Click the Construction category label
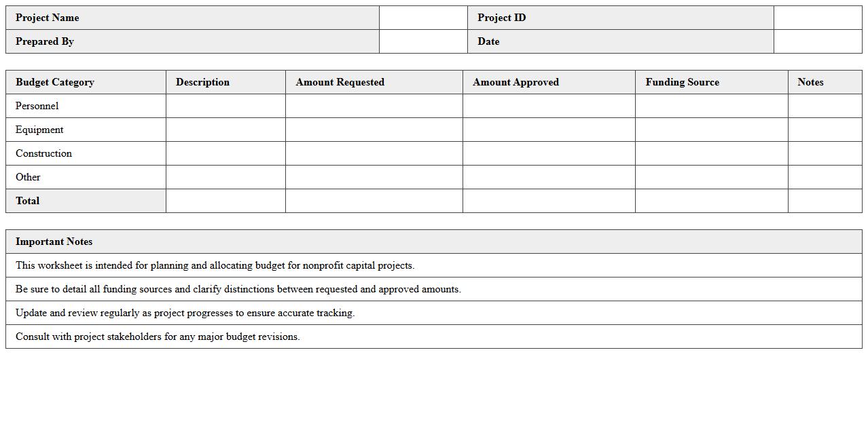868x441 pixels. tap(43, 153)
